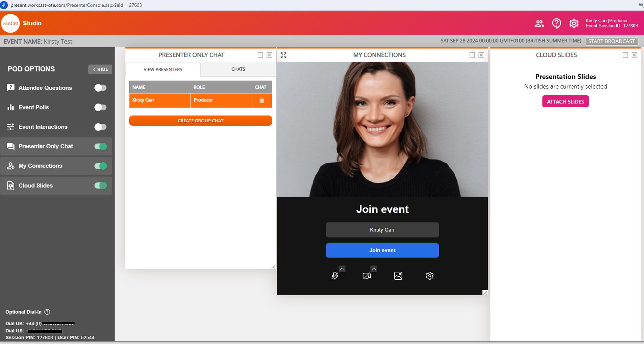Image resolution: width=644 pixels, height=344 pixels.
Task: Tick the chat checkbox for Kirsty Carr
Action: pyautogui.click(x=262, y=101)
